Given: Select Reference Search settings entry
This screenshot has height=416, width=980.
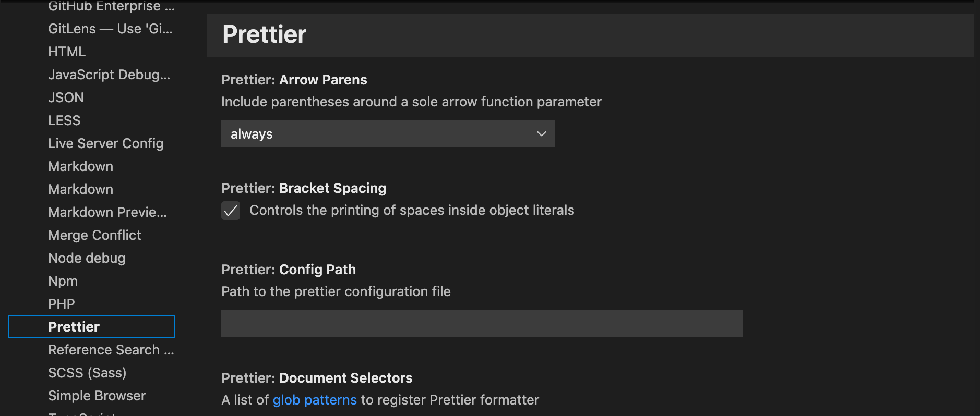Looking at the screenshot, I should coord(111,350).
